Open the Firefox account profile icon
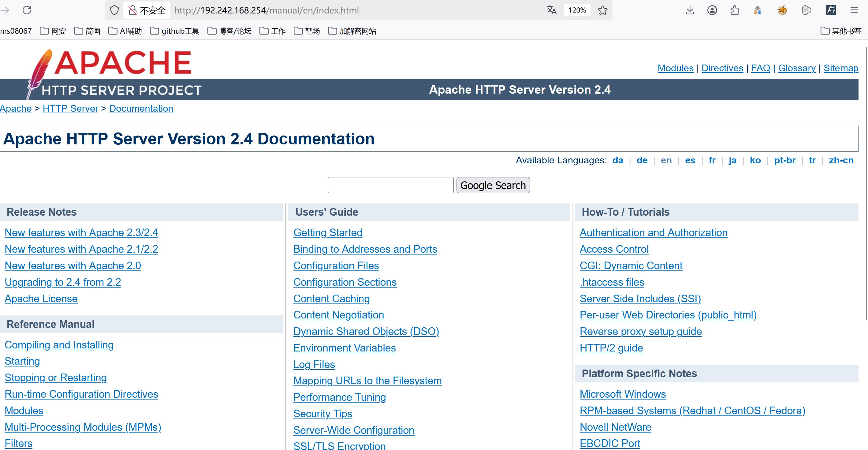Screen dimensions: 868x450 tap(712, 10)
